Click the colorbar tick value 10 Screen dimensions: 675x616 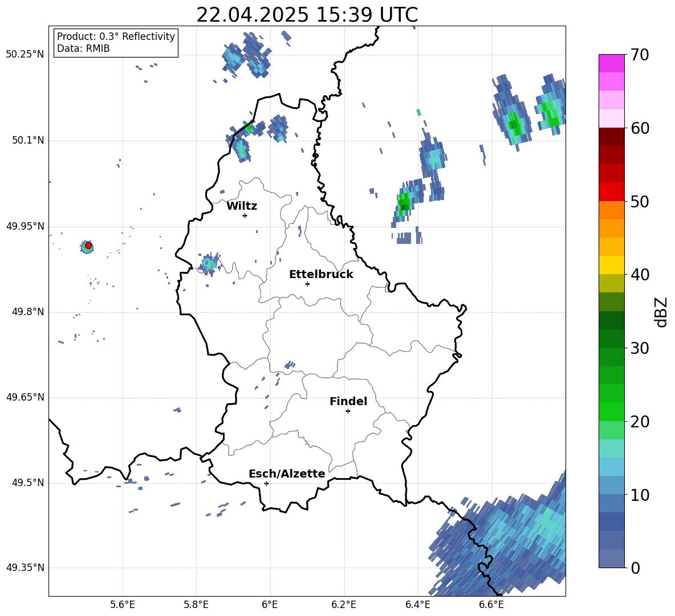coord(640,495)
